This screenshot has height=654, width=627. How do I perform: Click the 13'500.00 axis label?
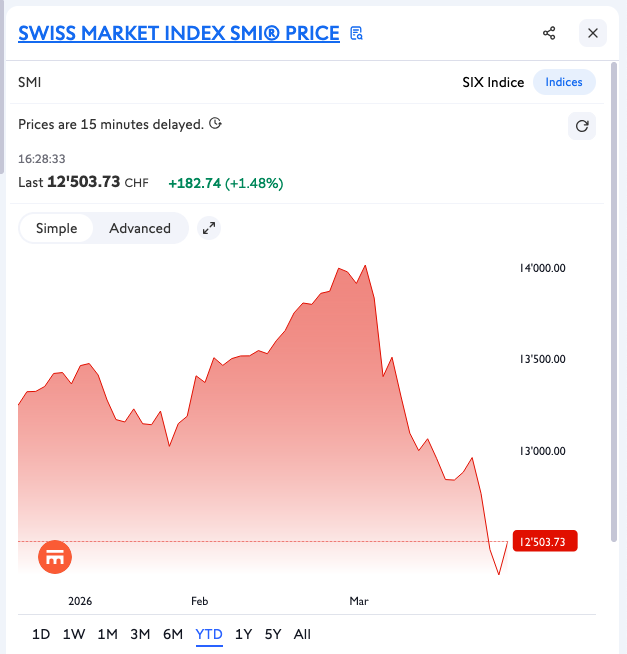click(x=542, y=359)
